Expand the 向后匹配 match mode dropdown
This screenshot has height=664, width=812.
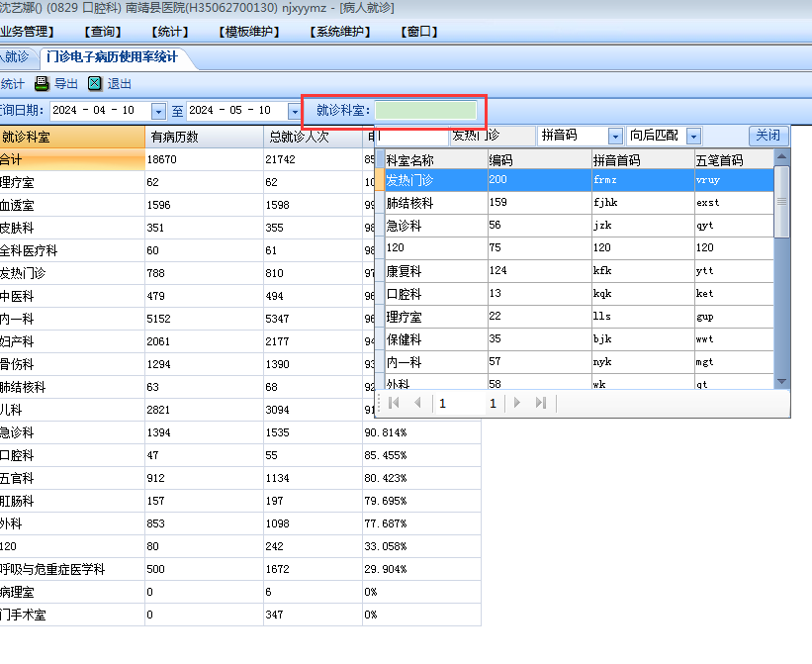pyautogui.click(x=693, y=137)
